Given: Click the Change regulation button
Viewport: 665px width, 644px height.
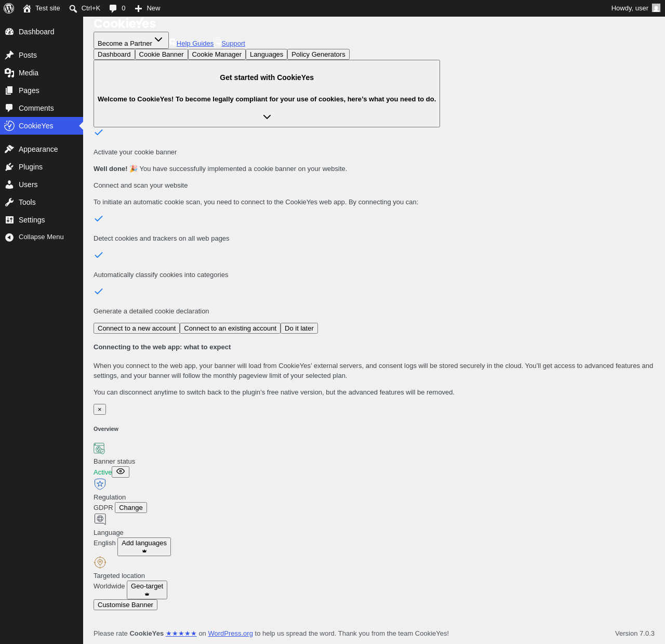Looking at the screenshot, I should [x=131, y=508].
